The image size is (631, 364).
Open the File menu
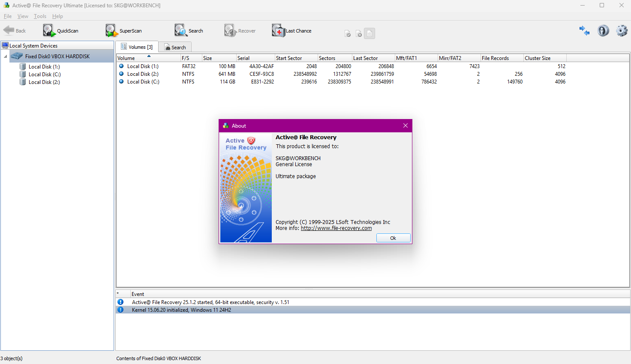point(8,16)
